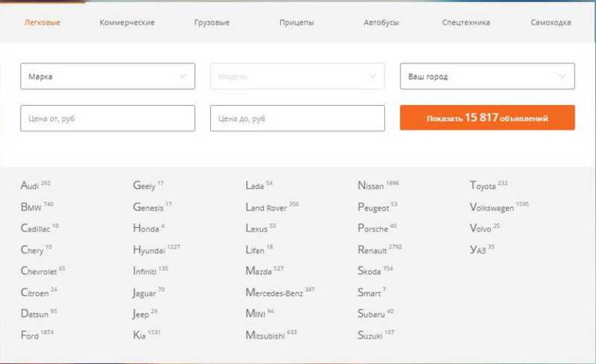The height and width of the screenshot is (364, 596).
Task: Expand the Ваш город dropdown
Action: coord(487,77)
